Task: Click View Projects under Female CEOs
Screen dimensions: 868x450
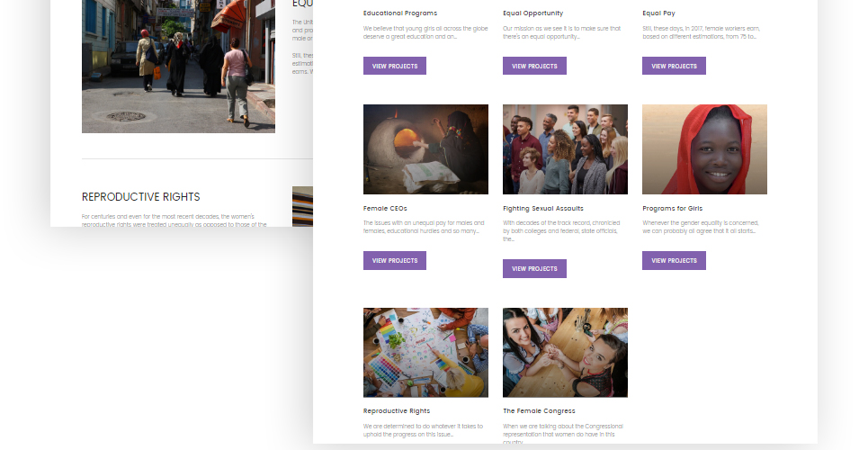Action: pos(395,260)
